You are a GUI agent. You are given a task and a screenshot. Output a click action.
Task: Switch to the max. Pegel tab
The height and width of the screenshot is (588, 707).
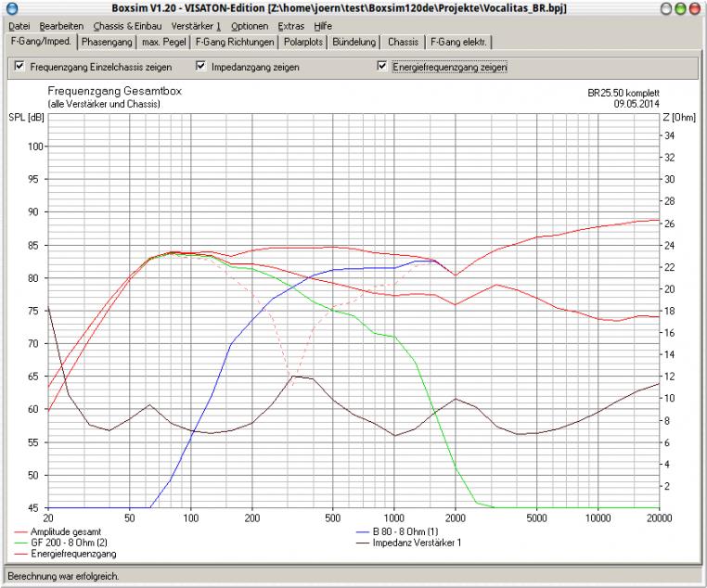point(163,42)
